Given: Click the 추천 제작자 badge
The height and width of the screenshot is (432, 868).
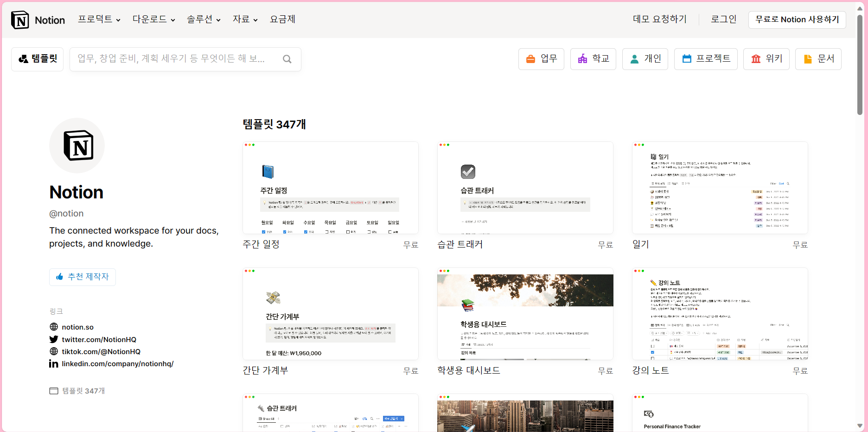Looking at the screenshot, I should coord(83,277).
